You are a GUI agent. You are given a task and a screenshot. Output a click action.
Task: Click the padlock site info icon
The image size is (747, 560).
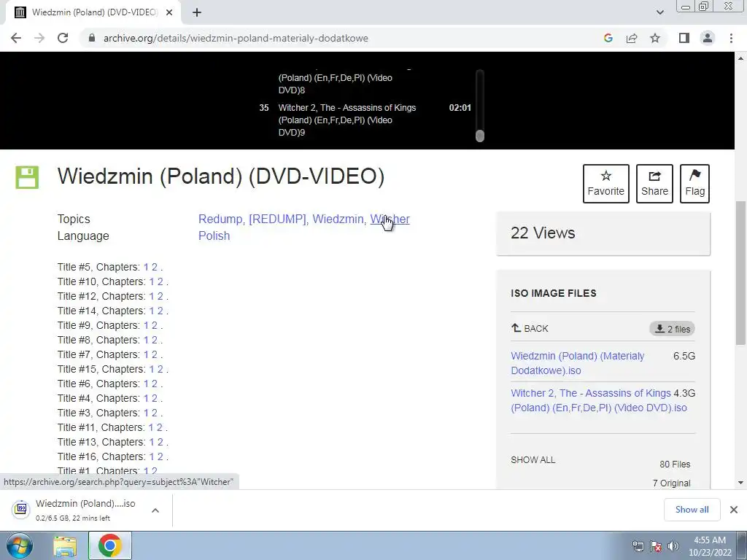pyautogui.click(x=92, y=38)
